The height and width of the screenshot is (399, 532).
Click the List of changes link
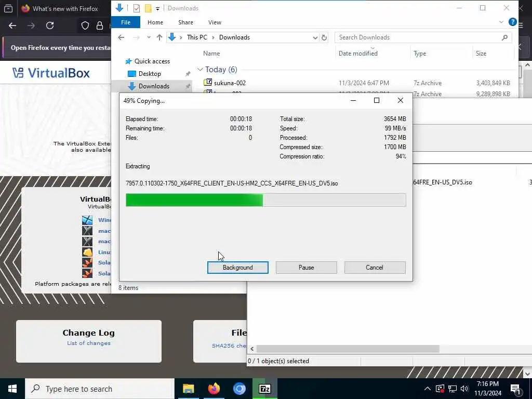point(88,343)
